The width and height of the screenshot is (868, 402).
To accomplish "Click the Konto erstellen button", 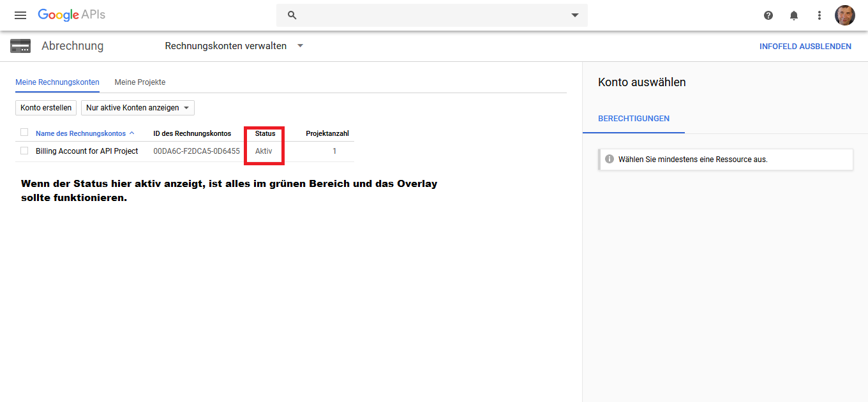I will tap(46, 108).
